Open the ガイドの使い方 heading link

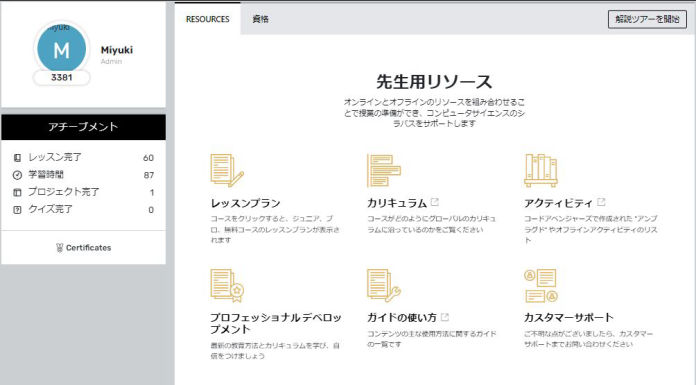click(402, 318)
